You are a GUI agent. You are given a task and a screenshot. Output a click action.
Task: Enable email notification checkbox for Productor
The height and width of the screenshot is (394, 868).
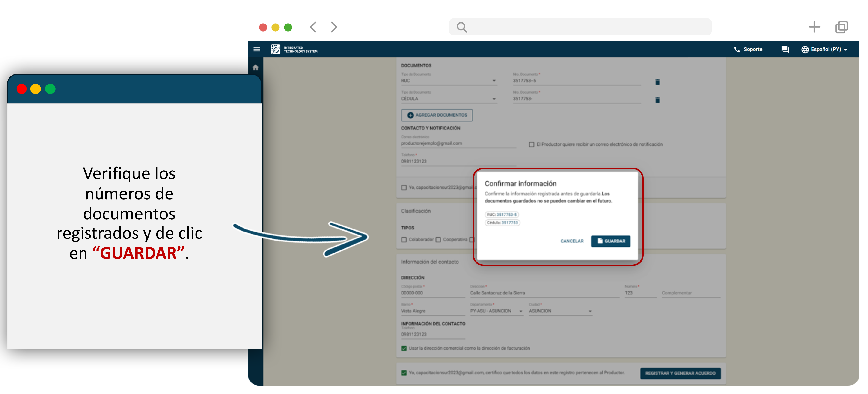[x=531, y=144]
